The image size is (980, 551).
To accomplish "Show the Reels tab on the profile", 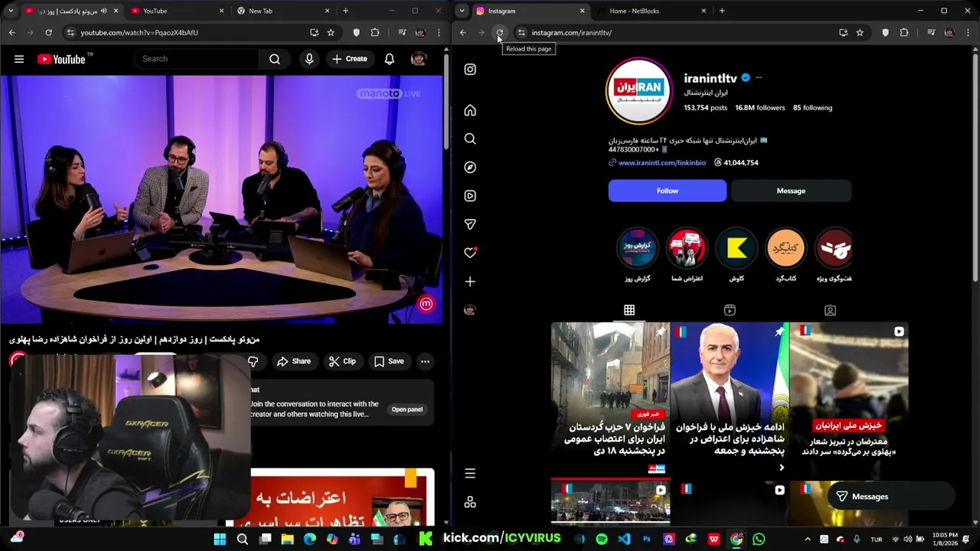I will [x=730, y=310].
